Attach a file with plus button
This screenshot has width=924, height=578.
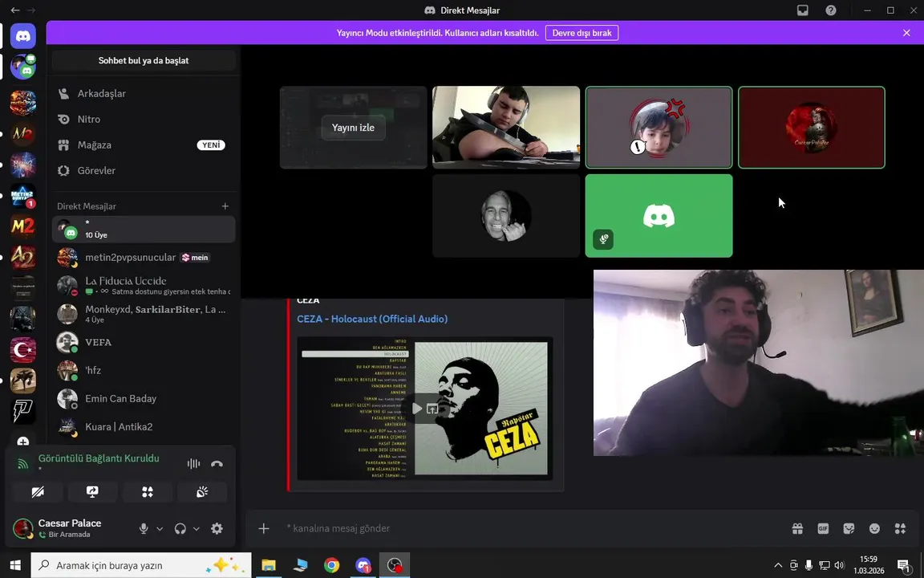click(x=263, y=528)
